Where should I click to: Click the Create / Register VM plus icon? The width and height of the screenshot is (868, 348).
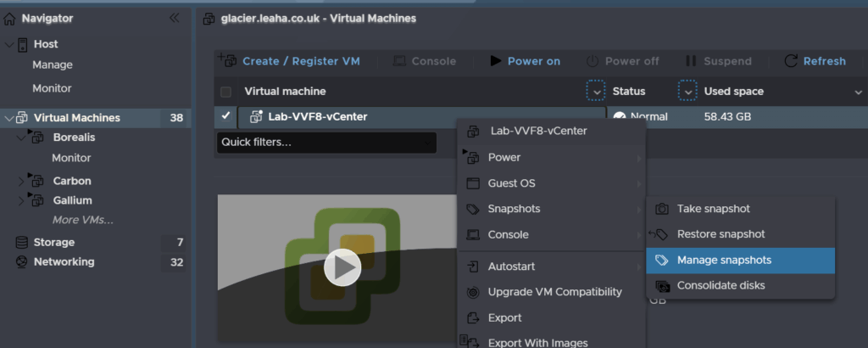tap(227, 60)
